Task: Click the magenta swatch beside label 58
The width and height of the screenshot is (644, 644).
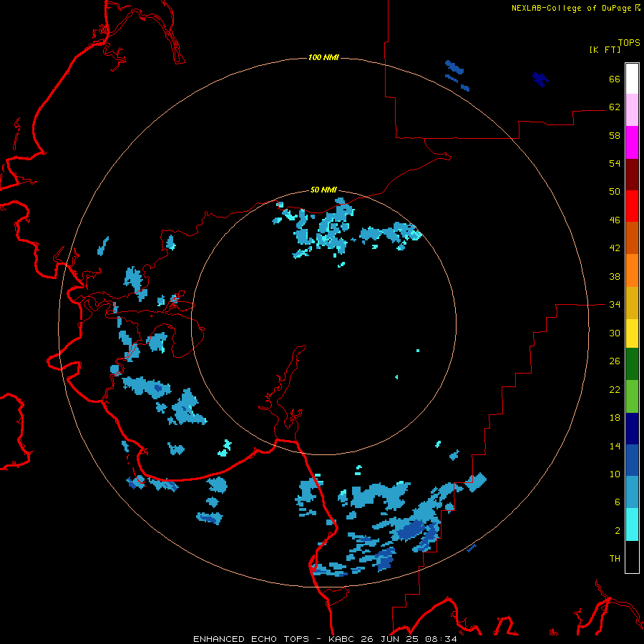Action: click(632, 142)
